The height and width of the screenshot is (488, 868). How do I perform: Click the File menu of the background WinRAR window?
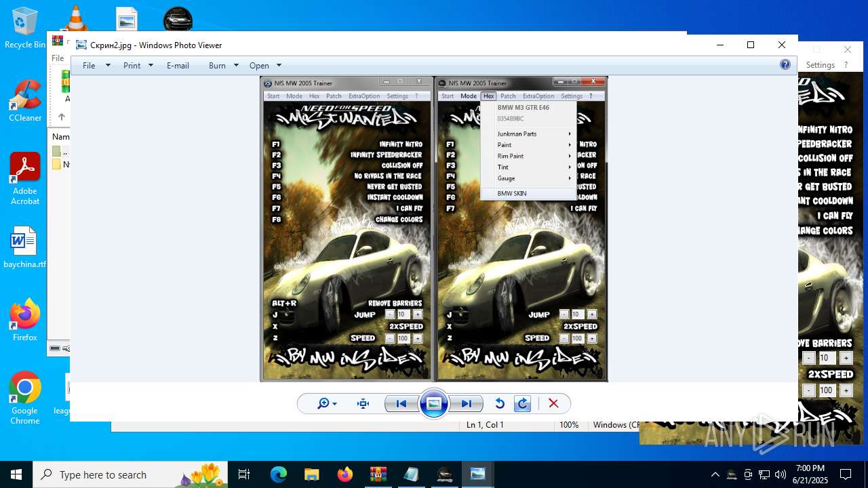click(58, 58)
